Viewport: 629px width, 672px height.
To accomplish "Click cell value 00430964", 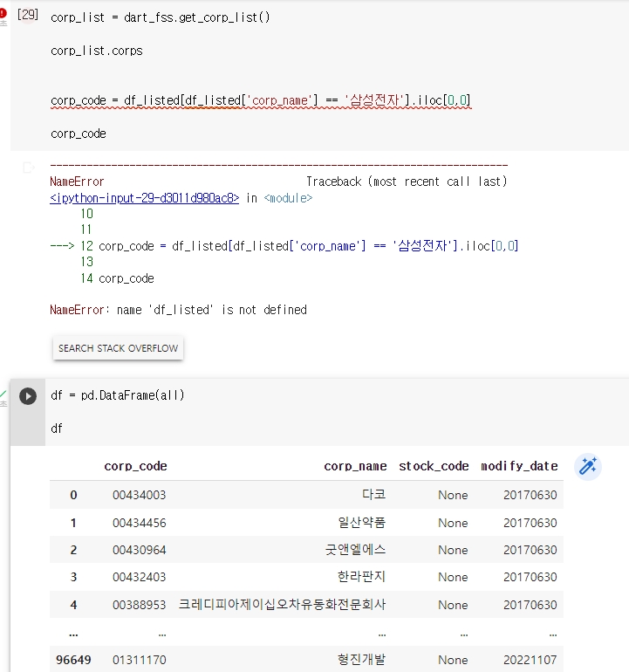I will 140,550.
